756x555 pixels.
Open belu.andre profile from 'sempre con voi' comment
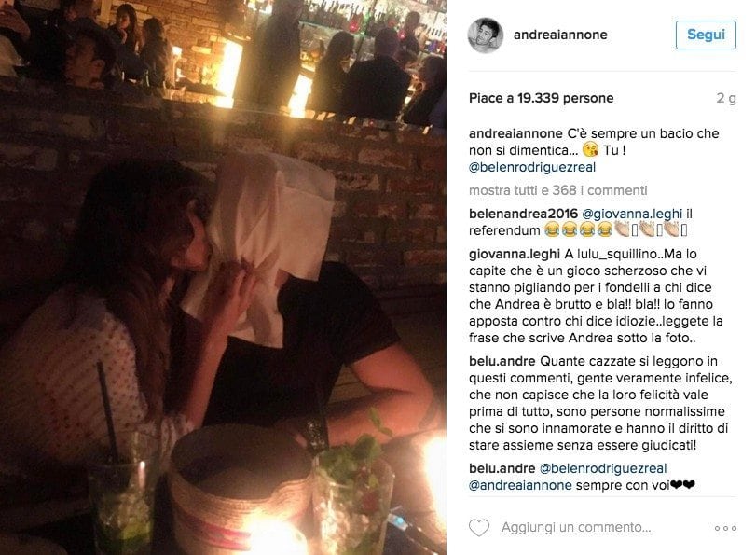(x=502, y=468)
